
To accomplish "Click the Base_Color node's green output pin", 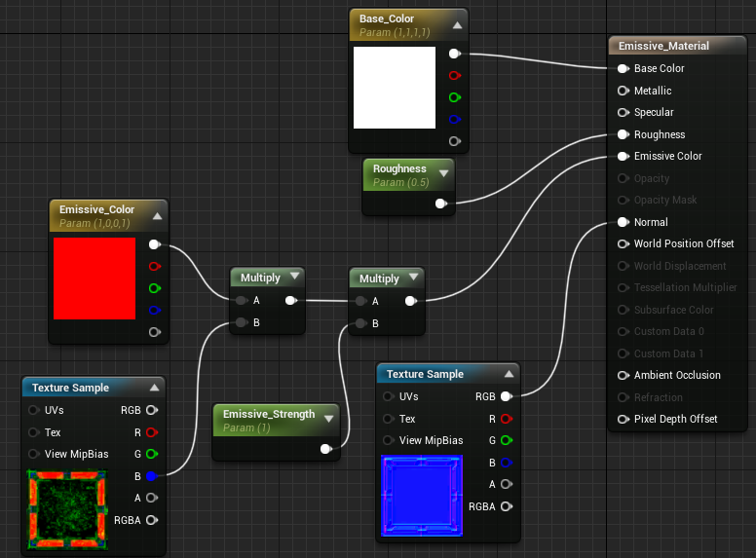I will coord(455,97).
